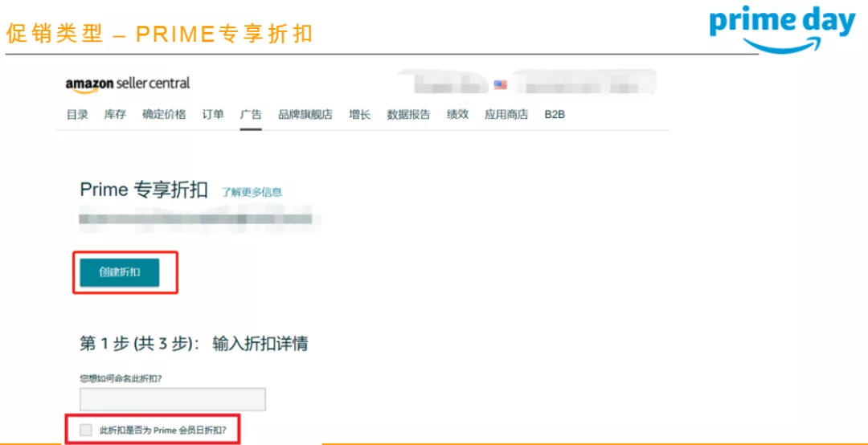Click the 此折扣是否为 Prime 会员日折扣? label
868x445 pixels.
click(x=162, y=430)
